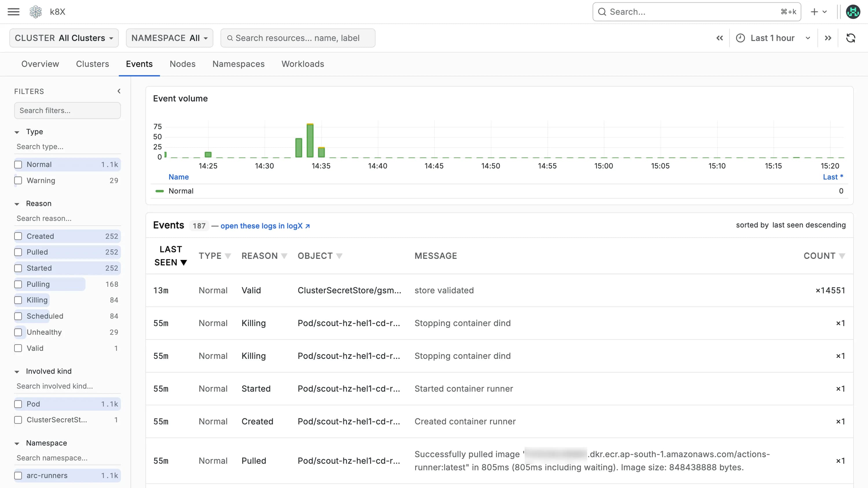Open the hamburger navigation menu
This screenshot has width=868, height=488.
14,12
